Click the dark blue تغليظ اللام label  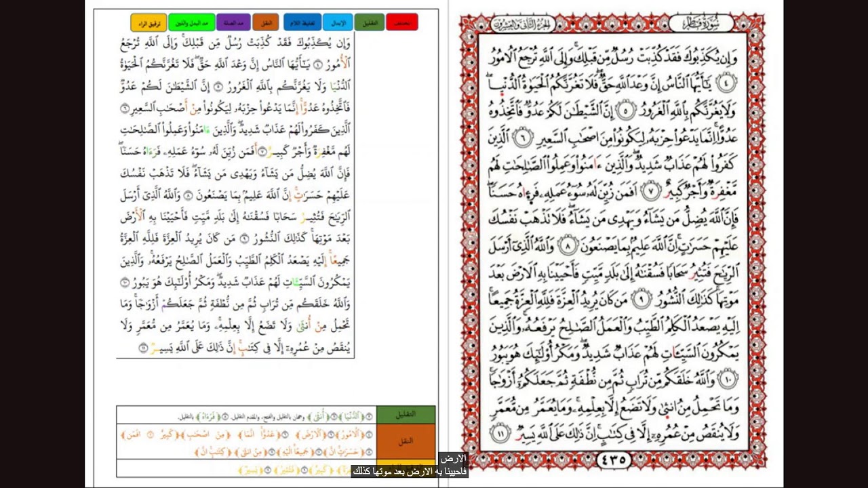click(x=302, y=22)
